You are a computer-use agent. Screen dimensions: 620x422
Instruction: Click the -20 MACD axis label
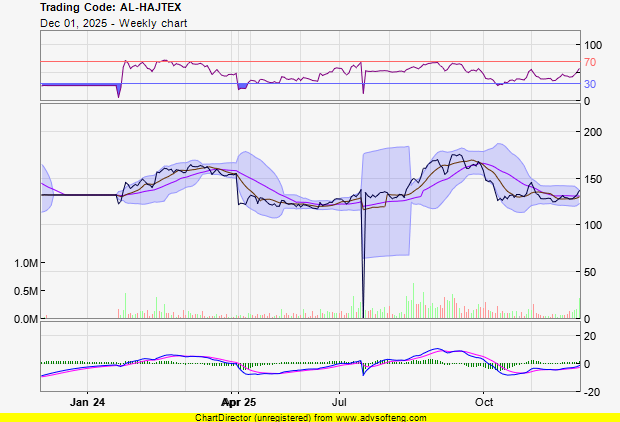(592, 392)
